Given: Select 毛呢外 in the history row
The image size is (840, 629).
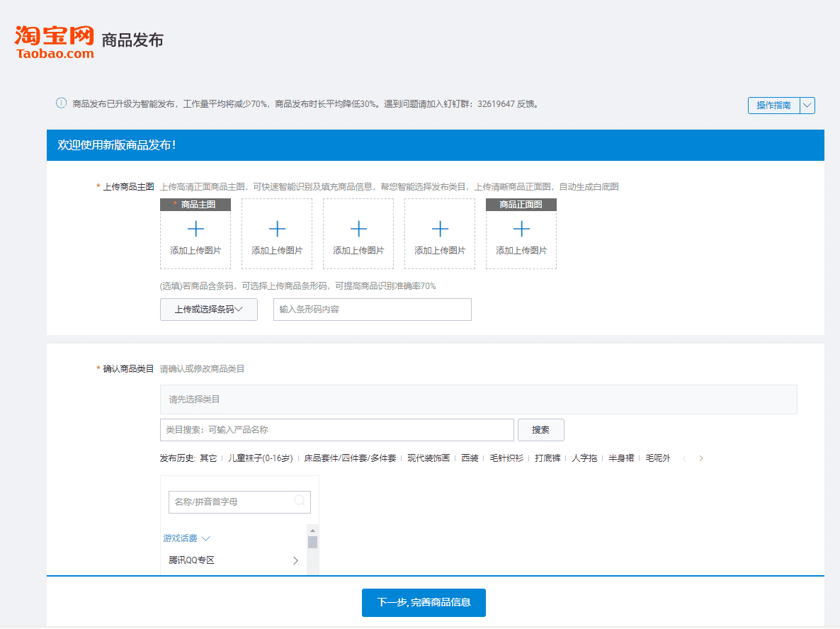Looking at the screenshot, I should tap(657, 458).
